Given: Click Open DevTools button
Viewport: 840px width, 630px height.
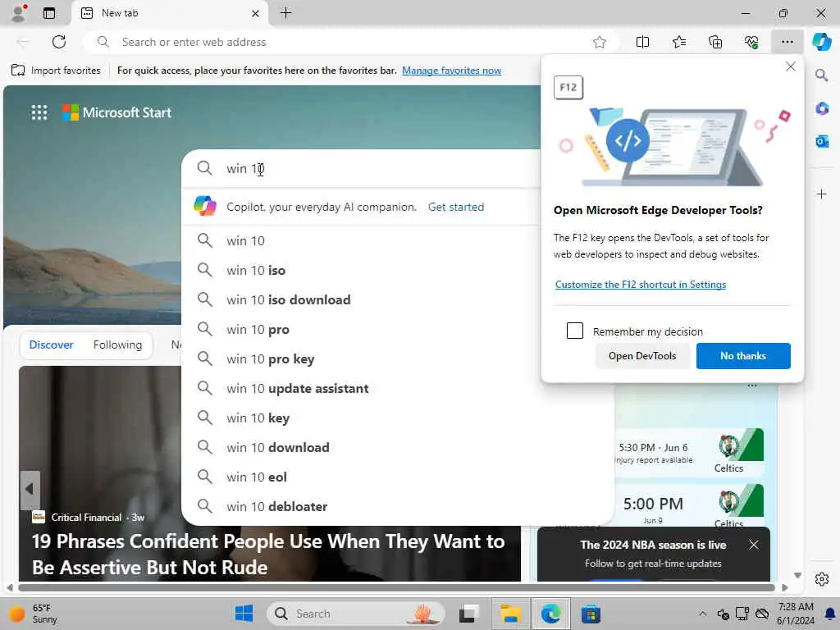Looking at the screenshot, I should tap(641, 356).
